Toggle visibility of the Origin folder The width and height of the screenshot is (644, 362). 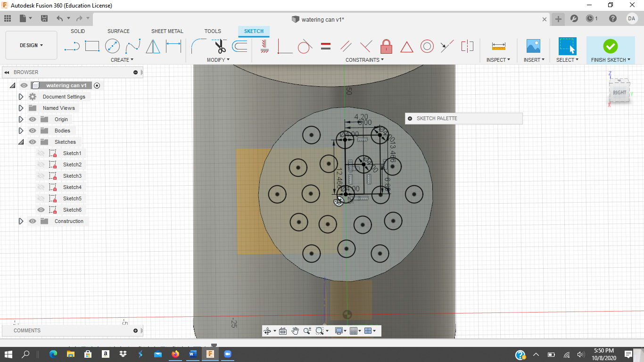point(33,119)
